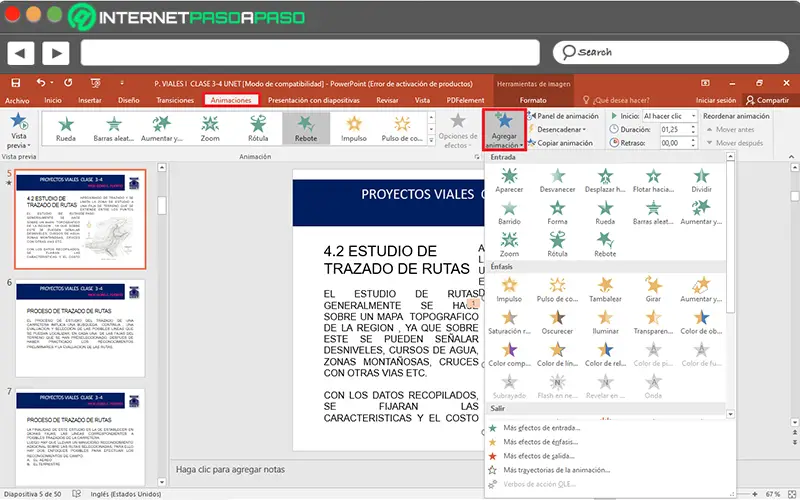Apply the Iluminar emphasis effect
This screenshot has width=800, height=500.
click(605, 322)
